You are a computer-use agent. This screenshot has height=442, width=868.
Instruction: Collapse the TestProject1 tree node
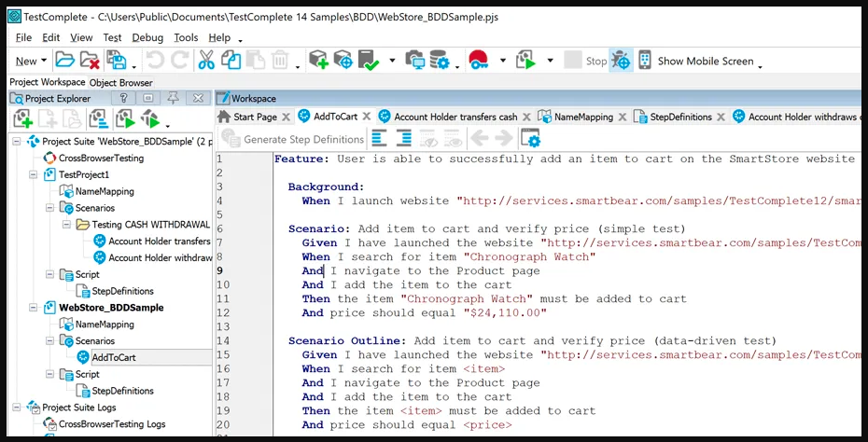(x=34, y=174)
